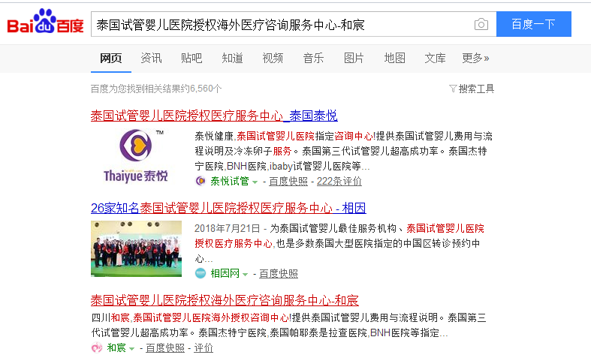Screen dimensions: 591x364
Task: Click the result count text 约6,560个
Action: (201, 89)
